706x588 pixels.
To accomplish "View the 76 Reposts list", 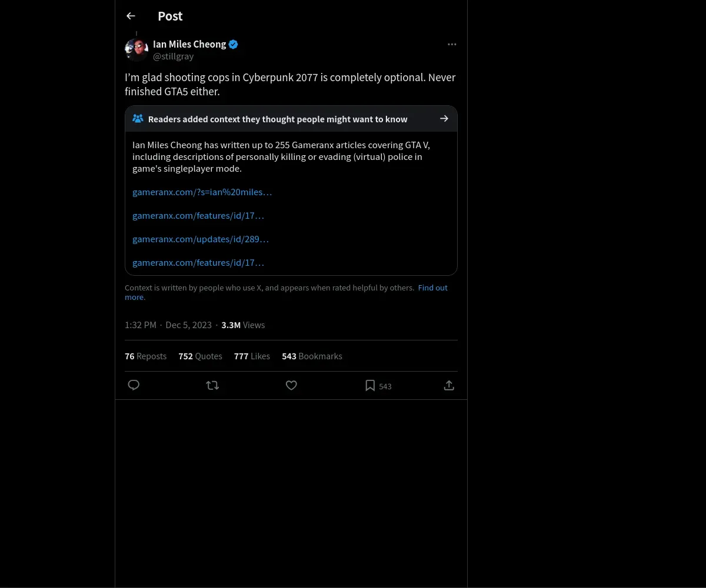I will (145, 356).
